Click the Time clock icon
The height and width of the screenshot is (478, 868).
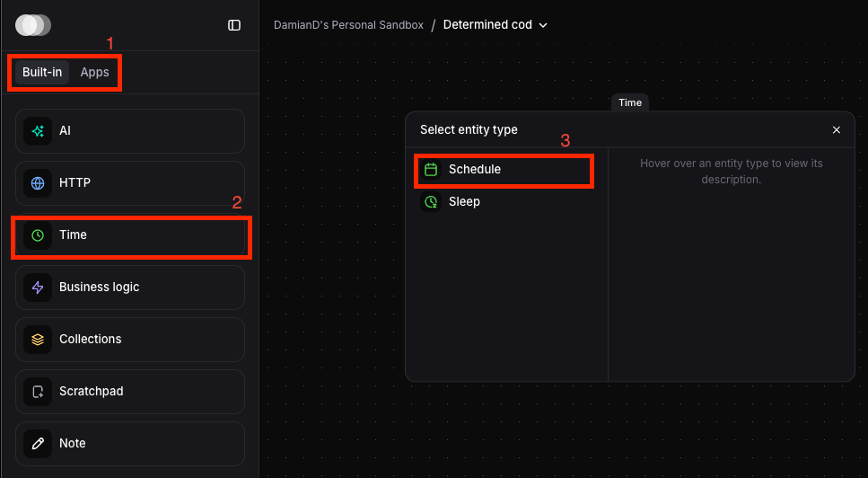coord(38,235)
